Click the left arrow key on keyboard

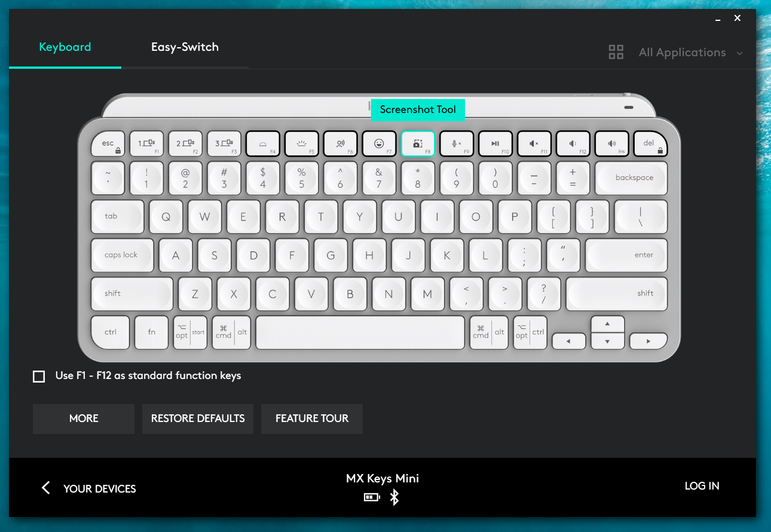pos(568,341)
